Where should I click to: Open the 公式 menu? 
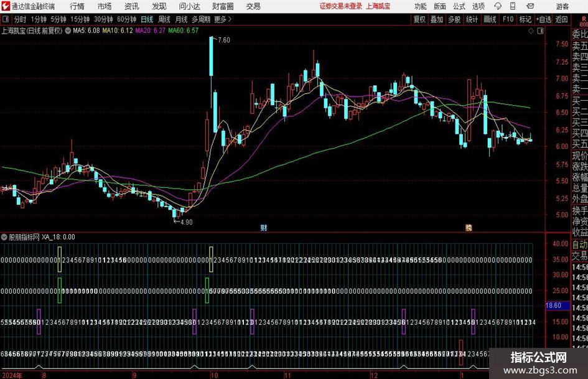coord(459,6)
